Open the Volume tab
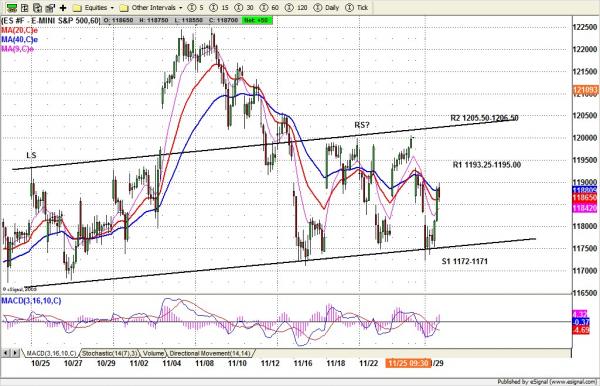 (153, 353)
